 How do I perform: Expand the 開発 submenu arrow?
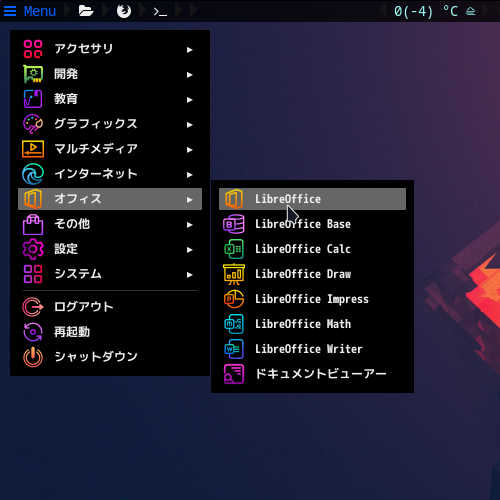pyautogui.click(x=190, y=75)
